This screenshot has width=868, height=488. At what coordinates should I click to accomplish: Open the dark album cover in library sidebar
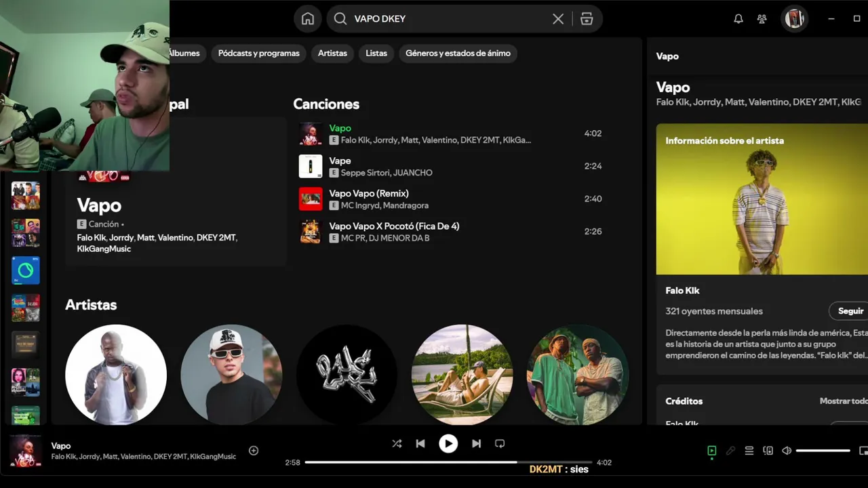(26, 345)
